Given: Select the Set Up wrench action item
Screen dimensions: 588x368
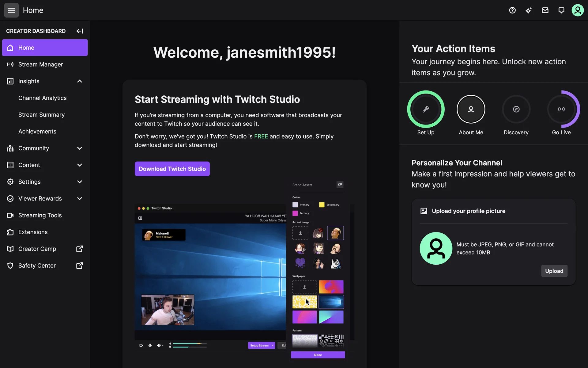Looking at the screenshot, I should pyautogui.click(x=426, y=109).
